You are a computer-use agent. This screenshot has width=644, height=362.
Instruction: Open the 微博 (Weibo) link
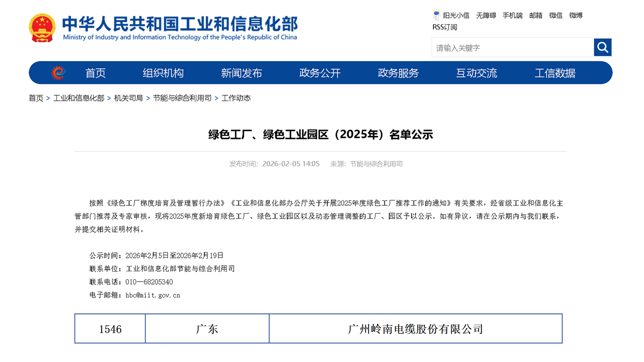(x=577, y=16)
